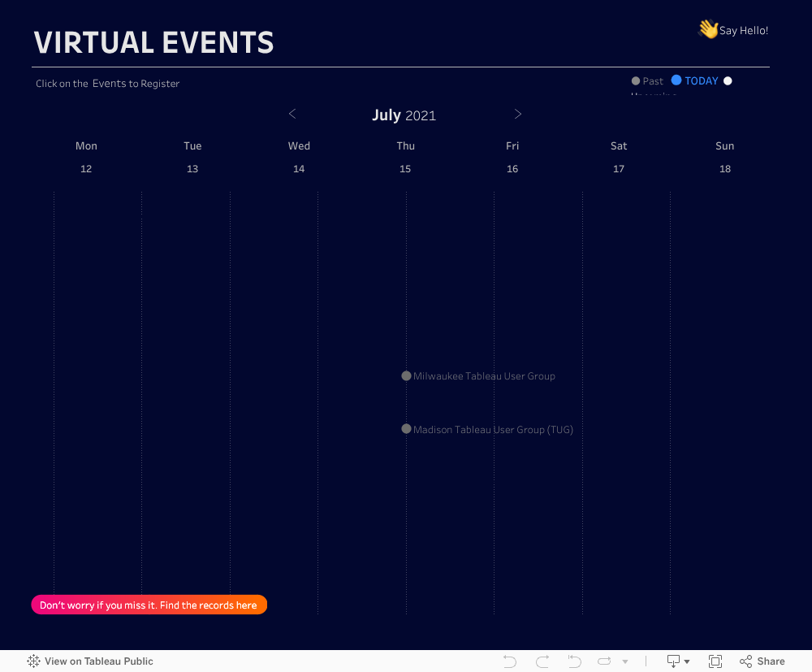Click the Tableau logo icon in footer

33,661
